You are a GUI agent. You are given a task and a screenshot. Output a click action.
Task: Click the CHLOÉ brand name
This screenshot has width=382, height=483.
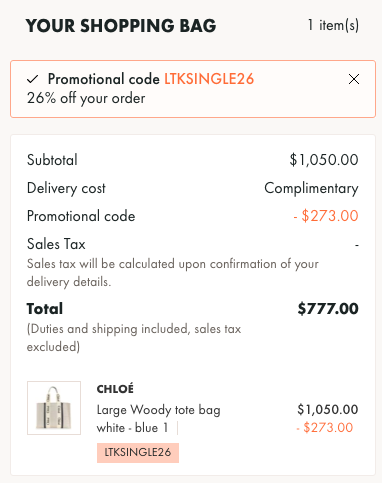click(115, 389)
